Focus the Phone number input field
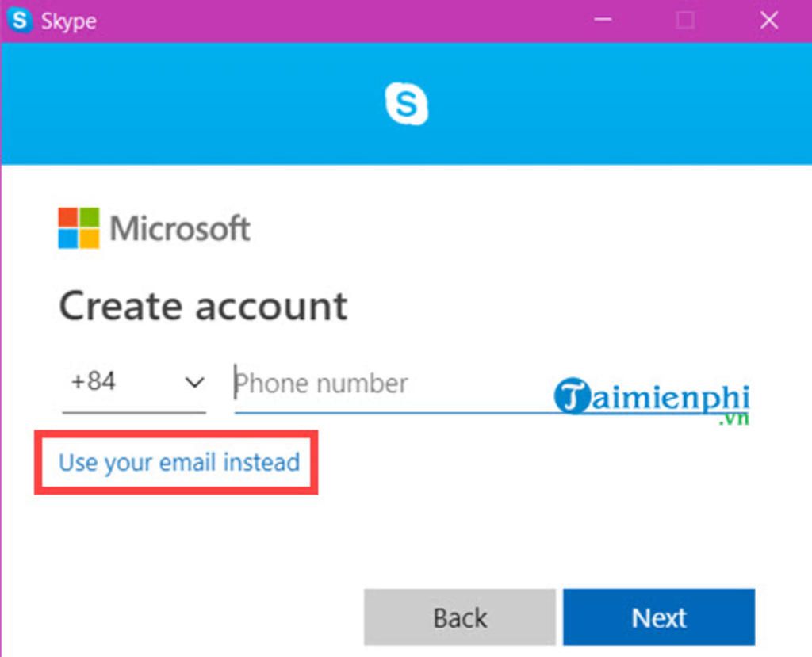The width and height of the screenshot is (812, 657). 381,384
